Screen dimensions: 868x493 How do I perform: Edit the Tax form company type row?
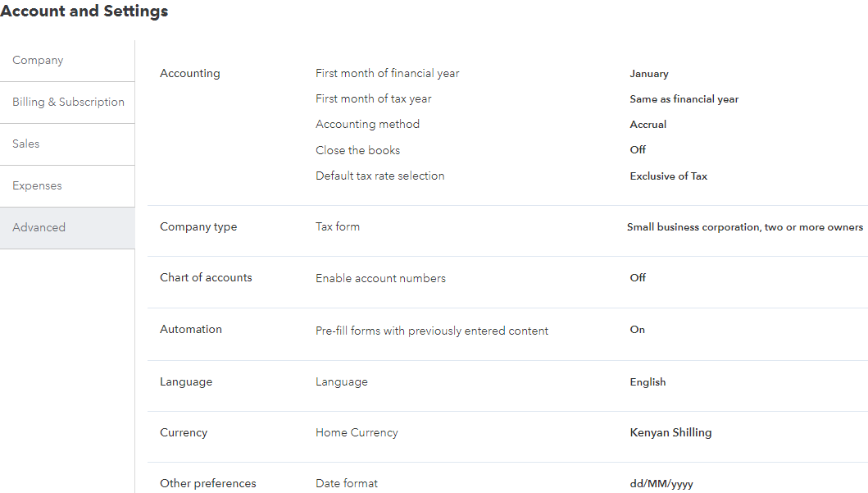338,227
